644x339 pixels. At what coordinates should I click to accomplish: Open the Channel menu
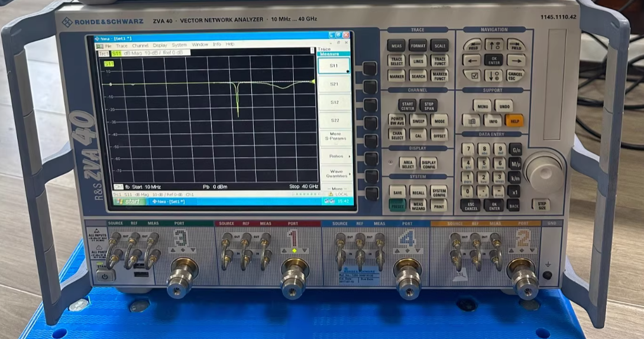140,46
